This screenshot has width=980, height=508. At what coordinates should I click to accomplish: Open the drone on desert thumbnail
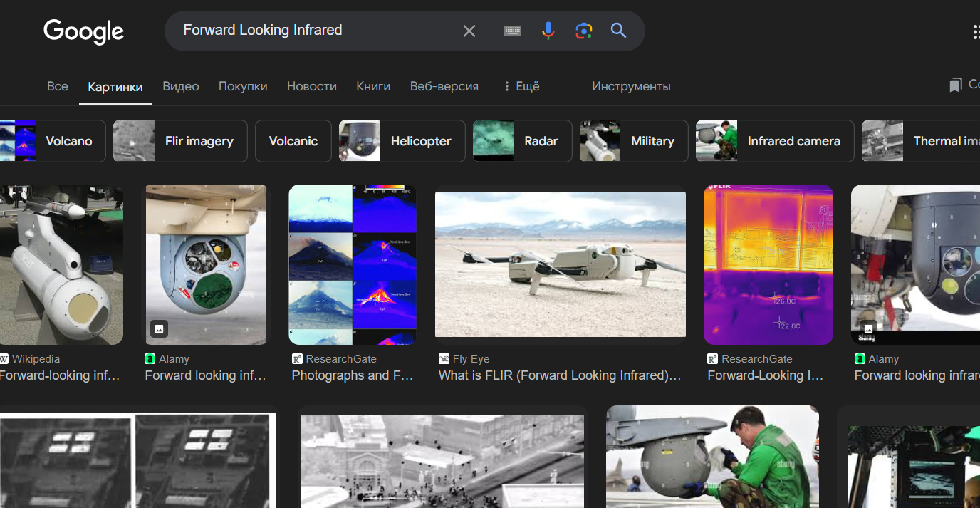click(x=560, y=264)
